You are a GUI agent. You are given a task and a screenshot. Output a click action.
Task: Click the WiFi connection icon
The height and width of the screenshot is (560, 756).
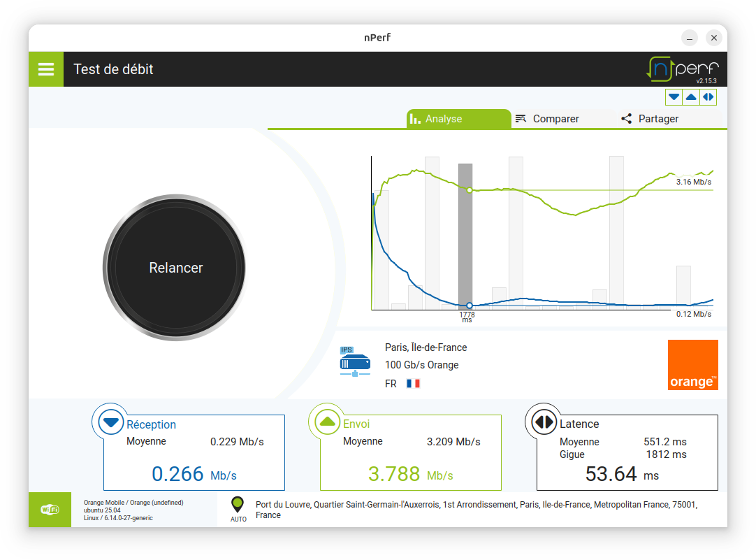click(x=50, y=510)
